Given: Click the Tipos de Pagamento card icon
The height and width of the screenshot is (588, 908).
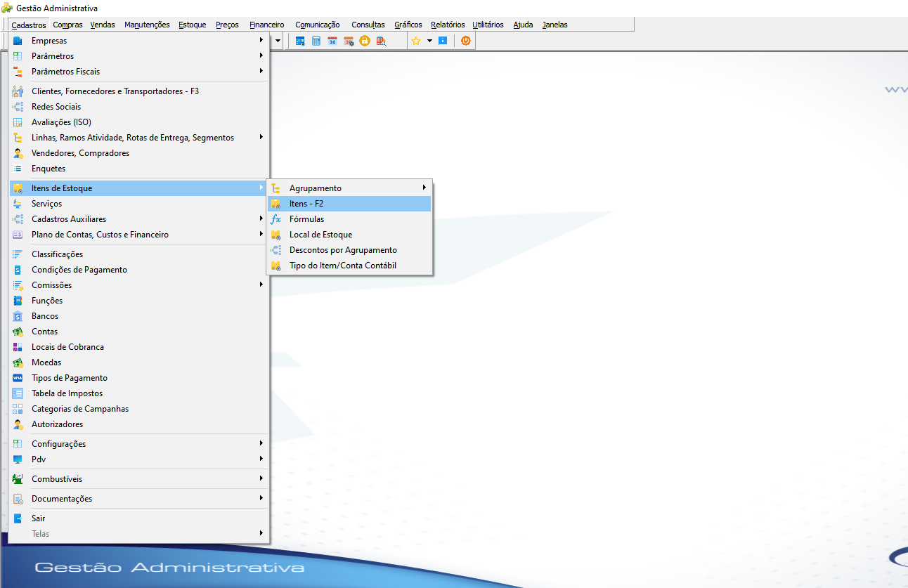Looking at the screenshot, I should point(18,378).
